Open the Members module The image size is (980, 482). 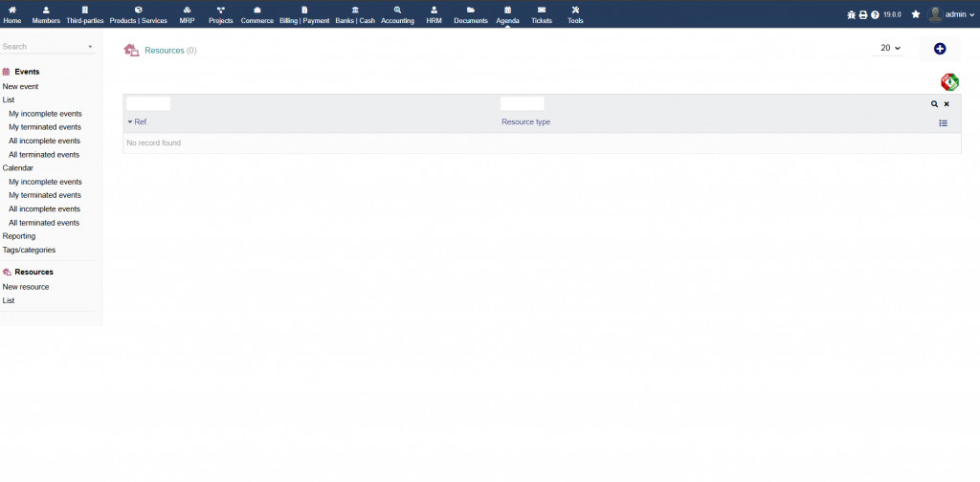(x=46, y=15)
